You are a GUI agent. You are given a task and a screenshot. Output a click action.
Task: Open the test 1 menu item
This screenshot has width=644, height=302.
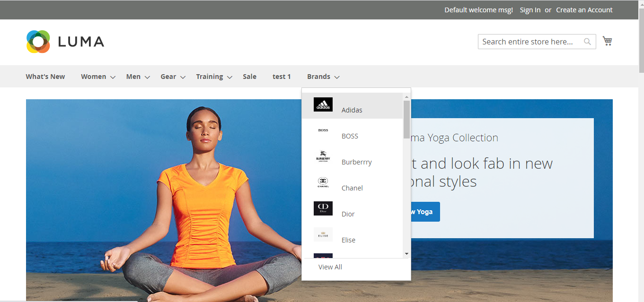282,77
